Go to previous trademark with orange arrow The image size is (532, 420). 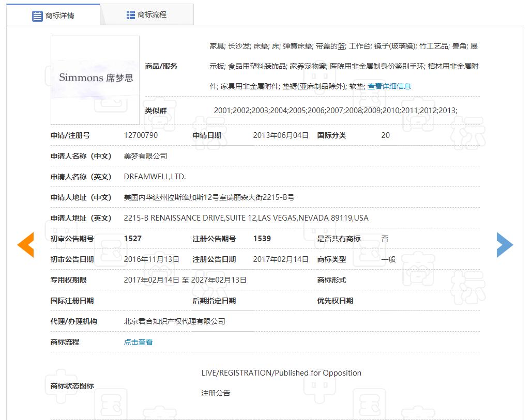pos(26,245)
